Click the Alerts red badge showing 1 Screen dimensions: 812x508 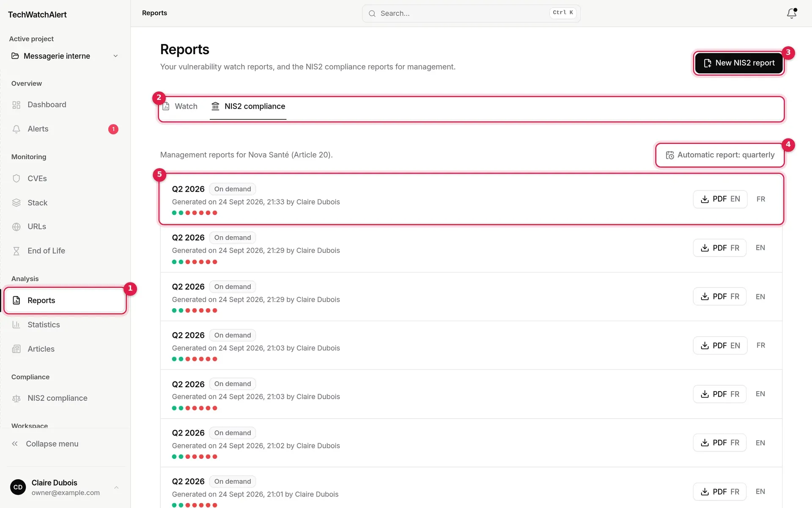(113, 129)
